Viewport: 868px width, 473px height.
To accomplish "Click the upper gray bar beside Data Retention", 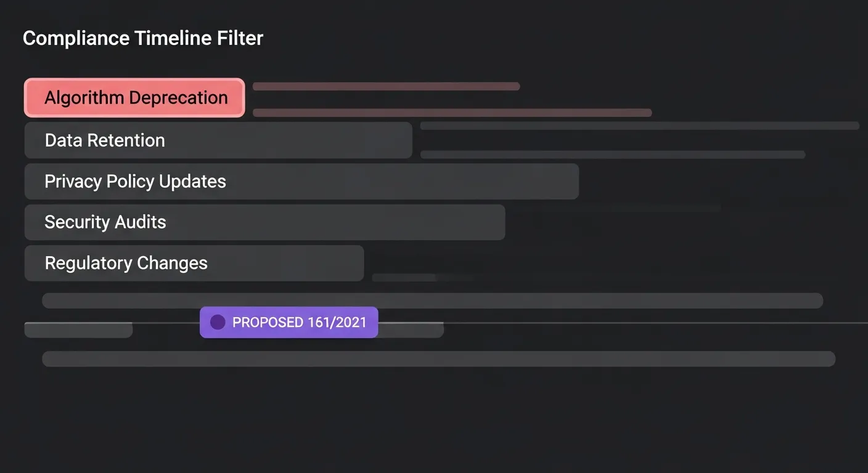I will (x=639, y=126).
